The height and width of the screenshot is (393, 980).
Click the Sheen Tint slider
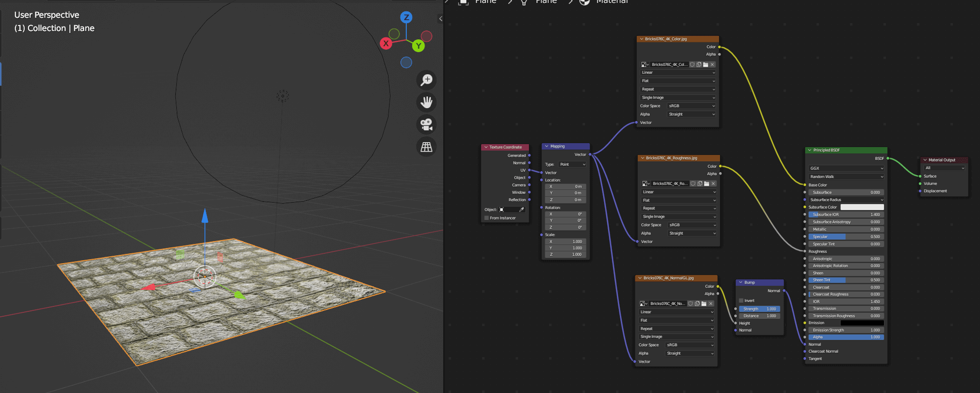[x=846, y=280]
